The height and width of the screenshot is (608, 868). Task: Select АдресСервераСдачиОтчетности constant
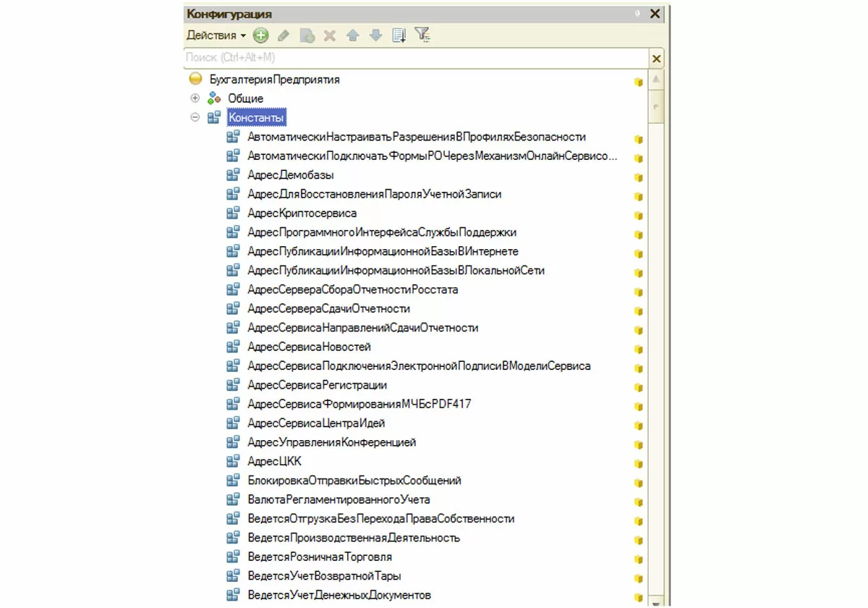point(329,308)
